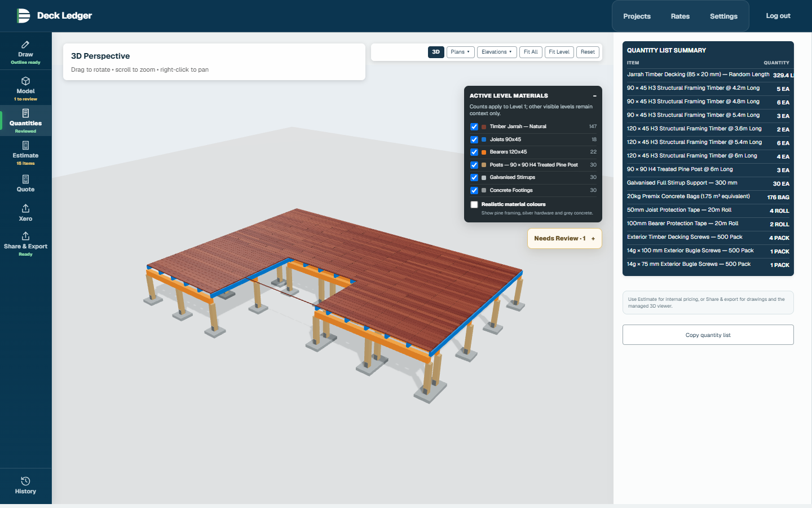Click the Jarrah Timber Decking quantity row
Screen dimensions: 812x508
(708, 75)
